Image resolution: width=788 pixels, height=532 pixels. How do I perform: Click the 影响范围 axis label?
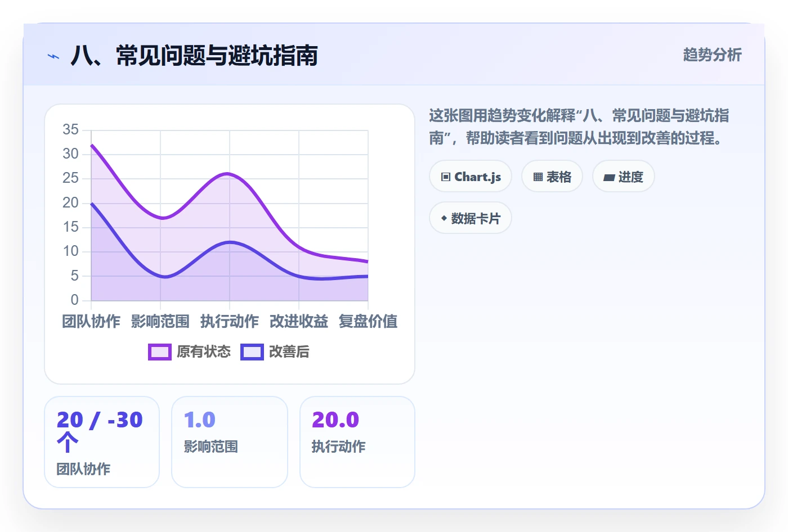160,322
